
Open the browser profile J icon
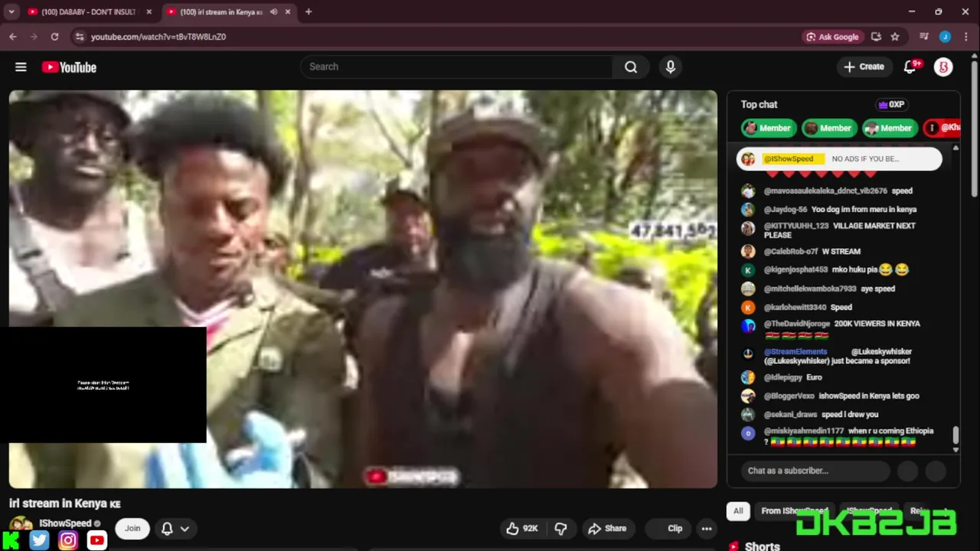click(945, 36)
